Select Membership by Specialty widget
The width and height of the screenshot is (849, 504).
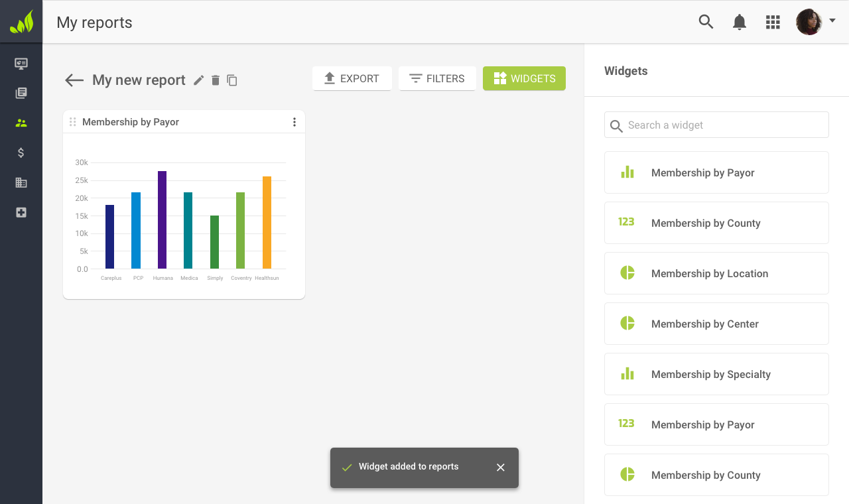(716, 374)
